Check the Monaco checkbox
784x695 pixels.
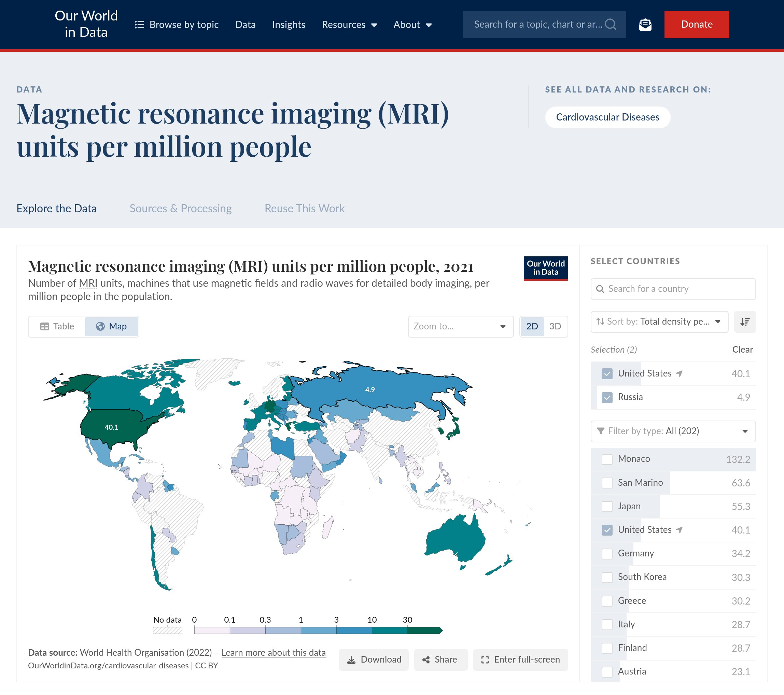point(607,459)
